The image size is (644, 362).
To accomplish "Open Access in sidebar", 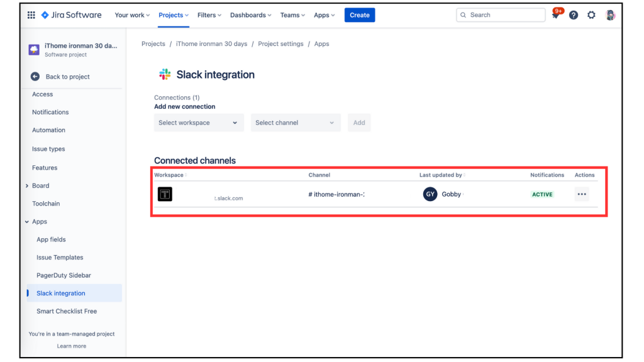I will click(42, 94).
